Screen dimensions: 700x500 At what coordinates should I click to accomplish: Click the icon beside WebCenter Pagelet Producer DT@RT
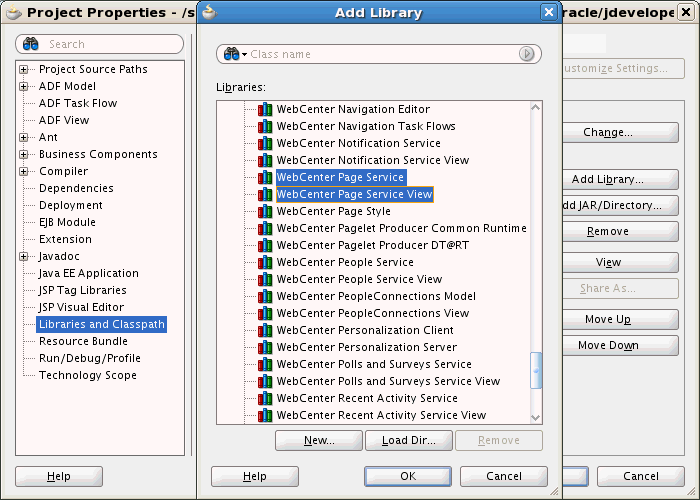coord(265,245)
